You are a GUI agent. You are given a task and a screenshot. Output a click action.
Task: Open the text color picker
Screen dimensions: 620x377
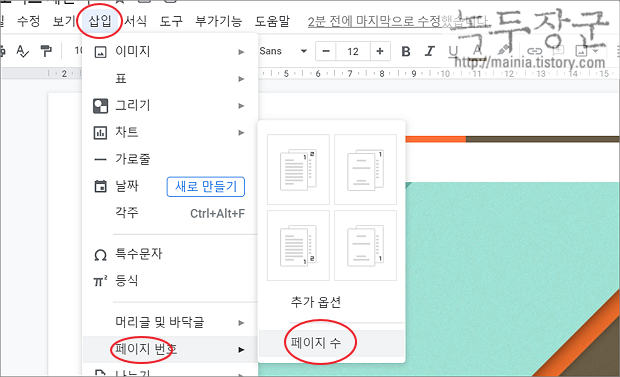(x=477, y=51)
